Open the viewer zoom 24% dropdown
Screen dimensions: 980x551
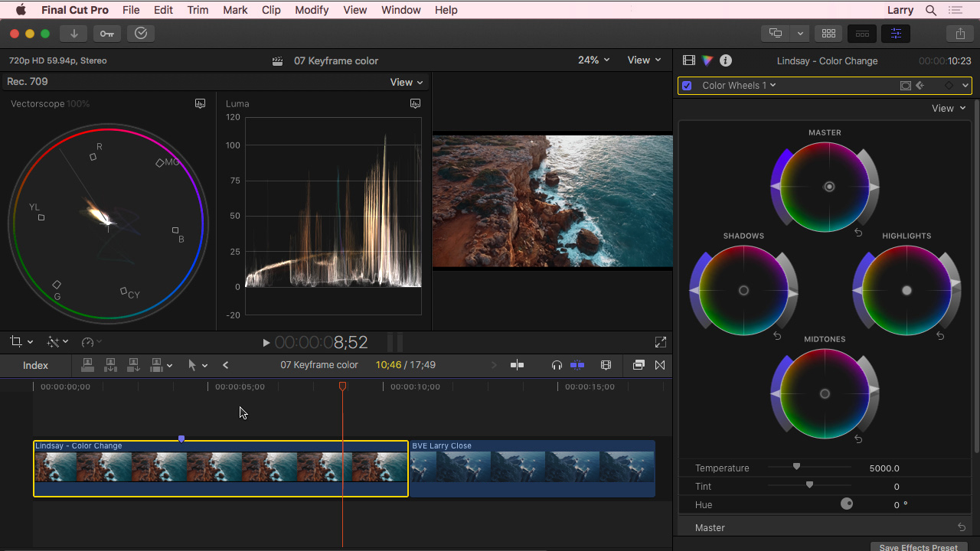click(x=594, y=60)
